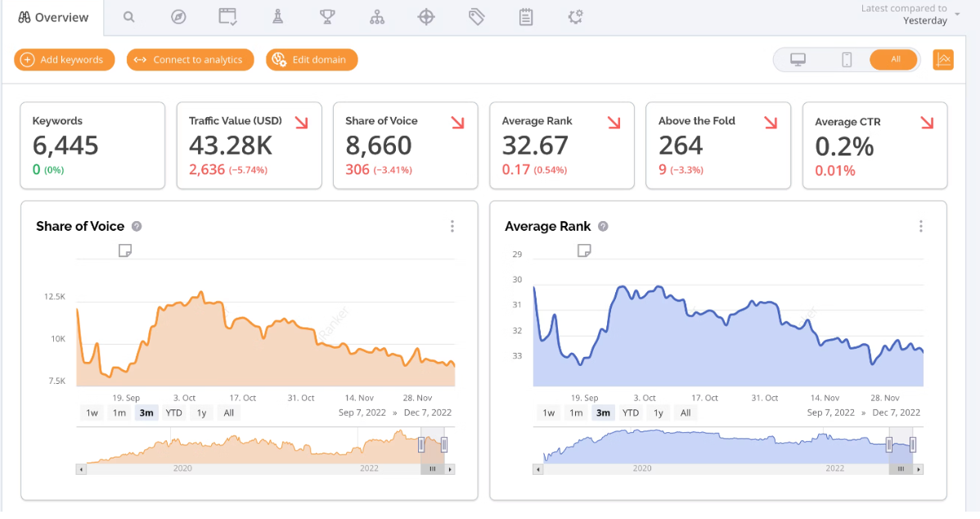Select the All devices toggle
The image size is (980, 519).
pos(894,60)
